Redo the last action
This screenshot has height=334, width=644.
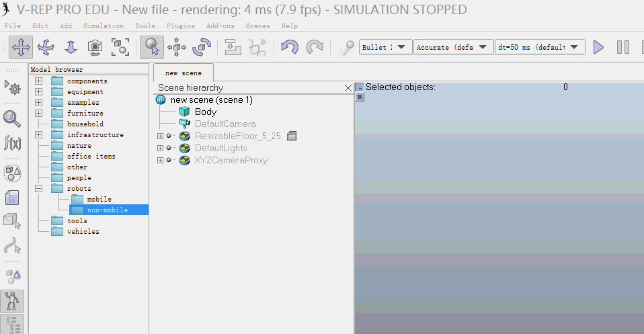[315, 47]
